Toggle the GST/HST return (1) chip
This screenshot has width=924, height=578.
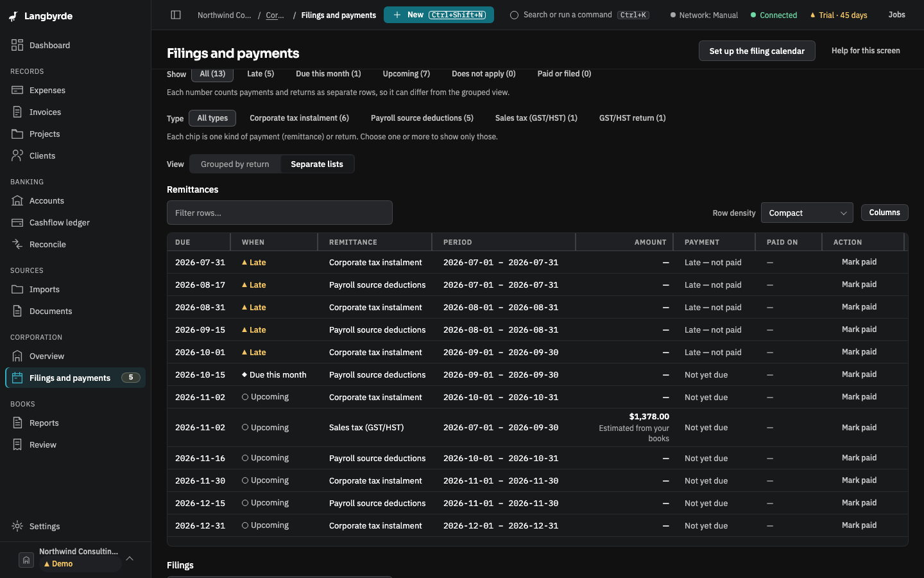coord(633,118)
